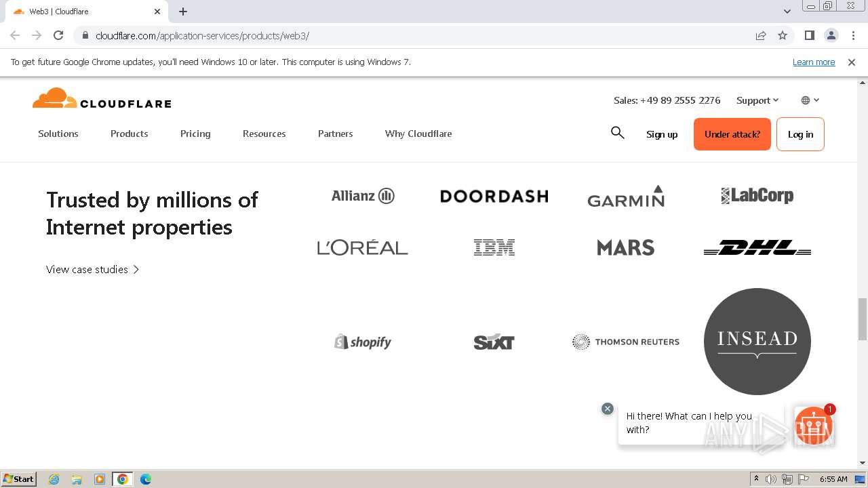Click the address bar URL
Screen dimensions: 868x488
point(202,35)
